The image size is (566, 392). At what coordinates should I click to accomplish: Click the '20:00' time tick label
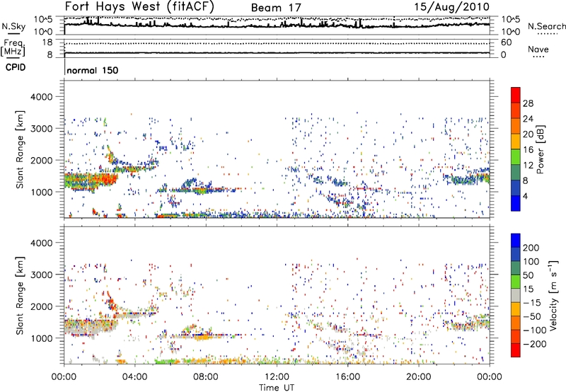pos(419,377)
